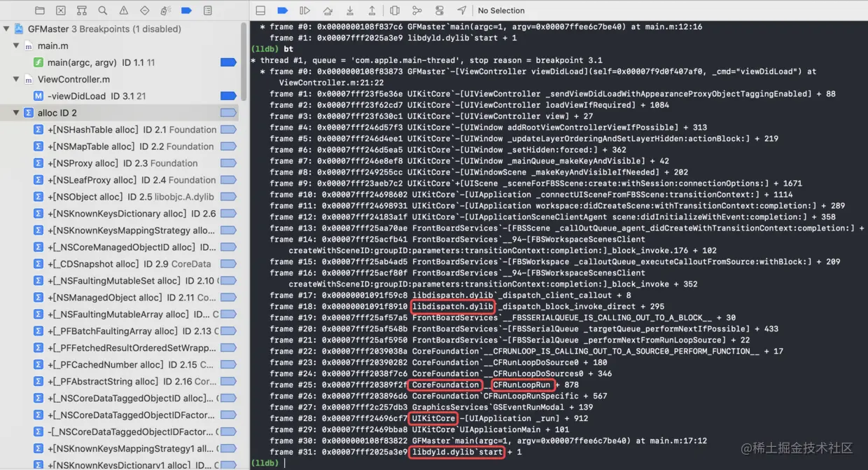
Task: Open the Report navigator icon
Action: click(208, 11)
